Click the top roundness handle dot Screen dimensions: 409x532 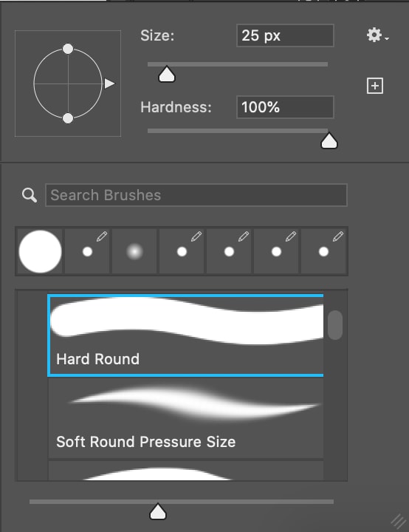[x=68, y=49]
